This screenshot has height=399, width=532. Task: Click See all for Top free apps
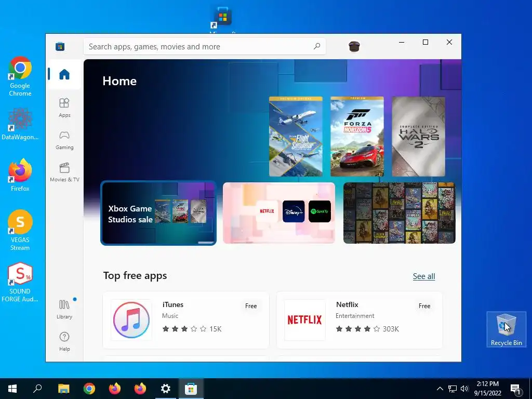pyautogui.click(x=424, y=276)
